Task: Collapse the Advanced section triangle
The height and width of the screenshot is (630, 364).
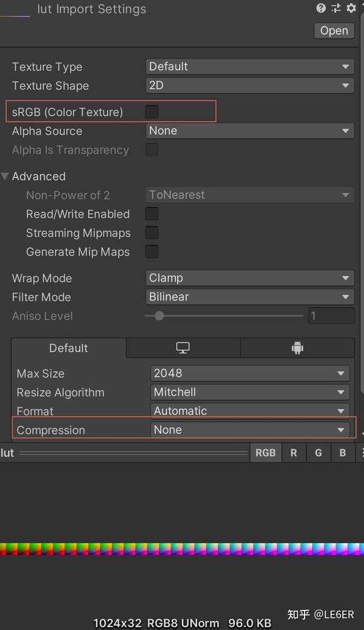Action: tap(5, 176)
